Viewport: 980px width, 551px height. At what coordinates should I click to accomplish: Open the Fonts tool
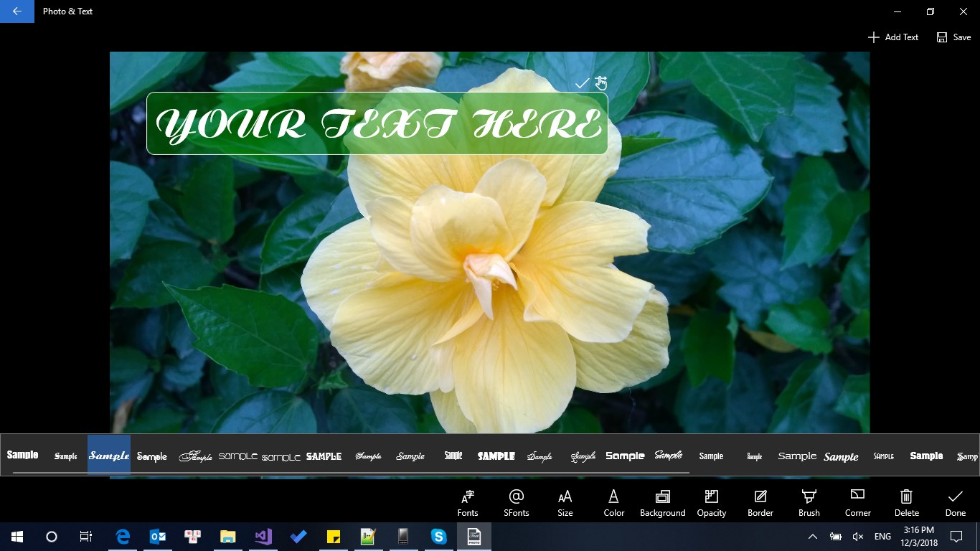click(468, 503)
